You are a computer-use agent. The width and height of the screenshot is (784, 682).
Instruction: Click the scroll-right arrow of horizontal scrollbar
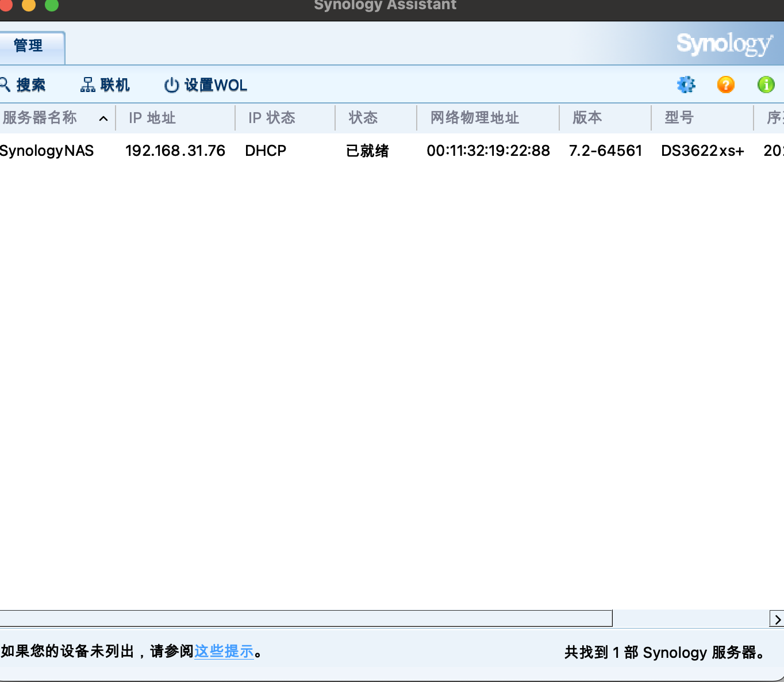[777, 619]
